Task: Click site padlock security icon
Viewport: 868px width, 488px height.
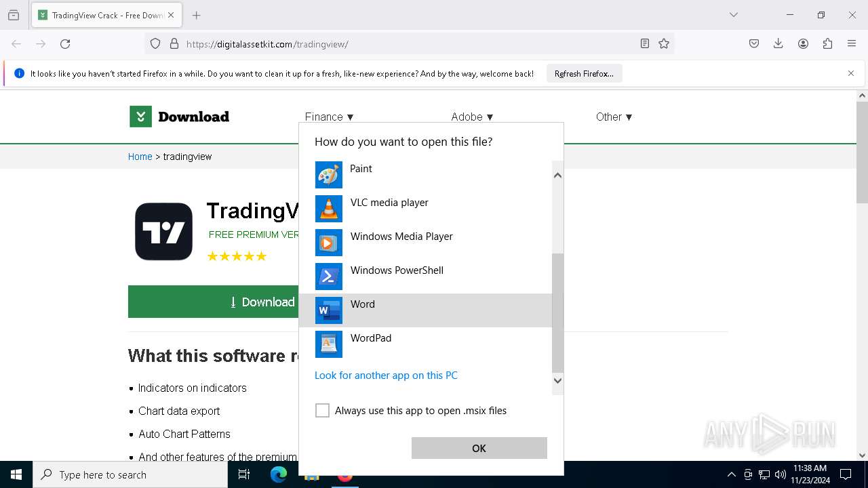Action: pos(174,44)
